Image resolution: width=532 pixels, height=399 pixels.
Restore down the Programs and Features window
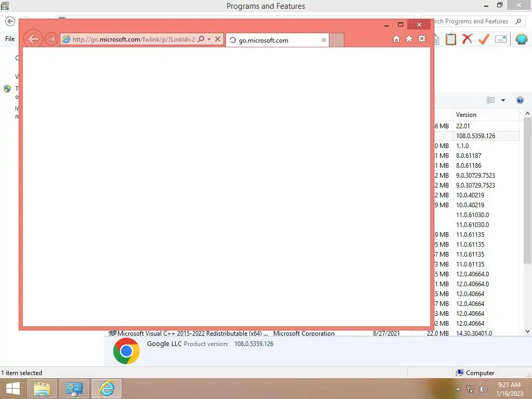coord(499,5)
